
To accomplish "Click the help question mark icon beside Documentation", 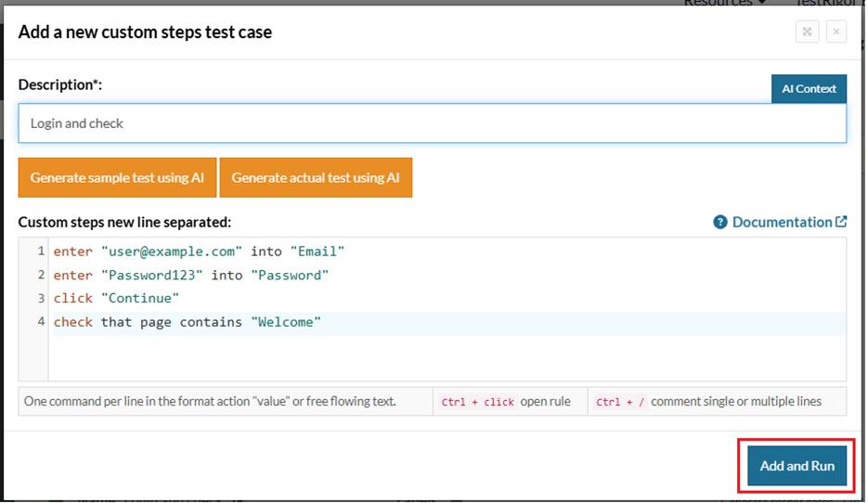I will [x=719, y=223].
